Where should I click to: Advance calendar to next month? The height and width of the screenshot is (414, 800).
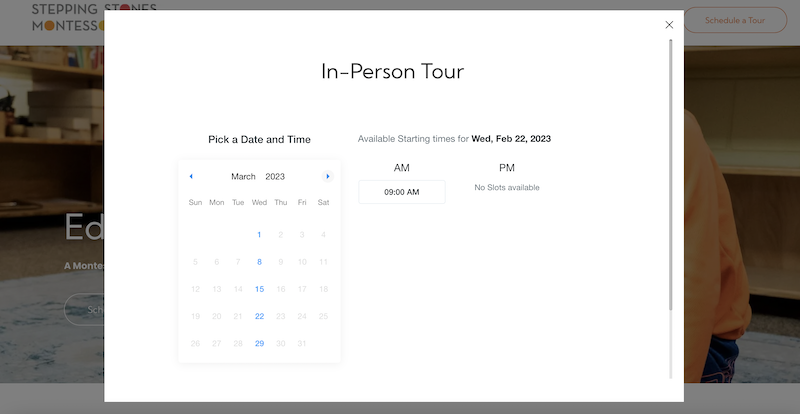[x=328, y=176]
